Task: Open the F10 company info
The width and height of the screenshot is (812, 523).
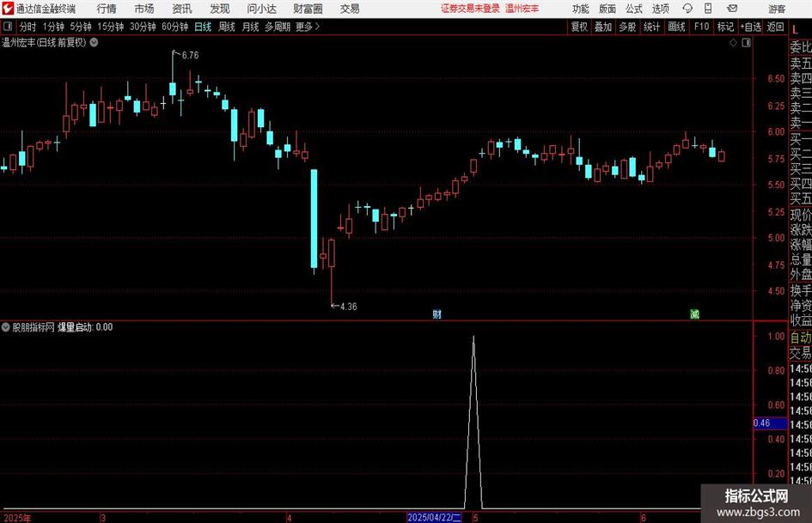Action: click(701, 27)
